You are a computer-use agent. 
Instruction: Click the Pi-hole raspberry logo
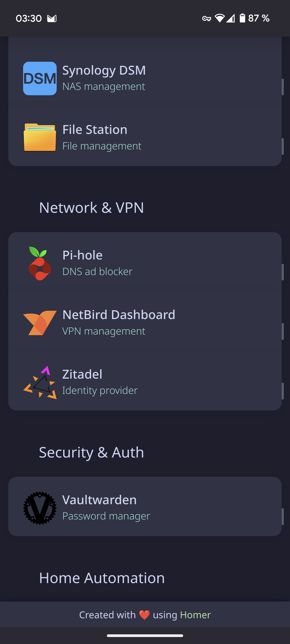40,264
